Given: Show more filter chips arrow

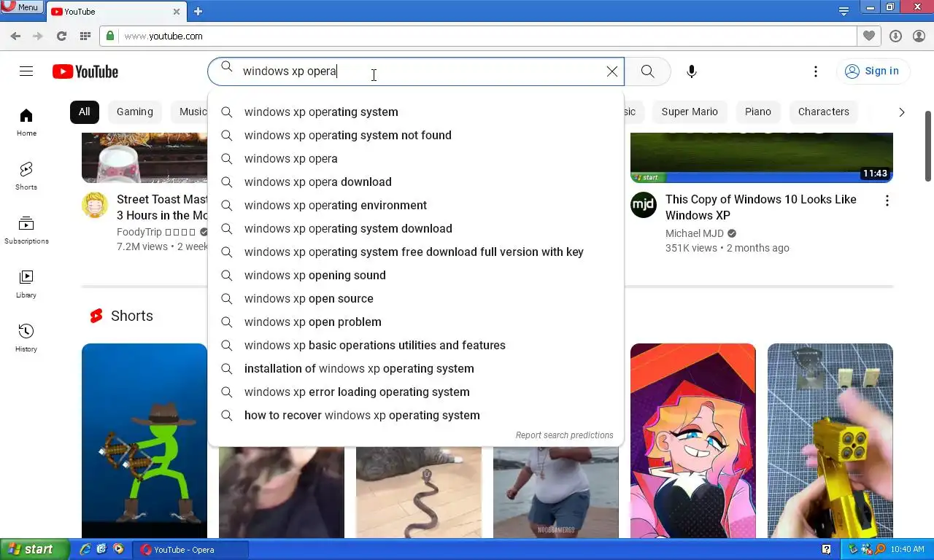Looking at the screenshot, I should [x=902, y=112].
